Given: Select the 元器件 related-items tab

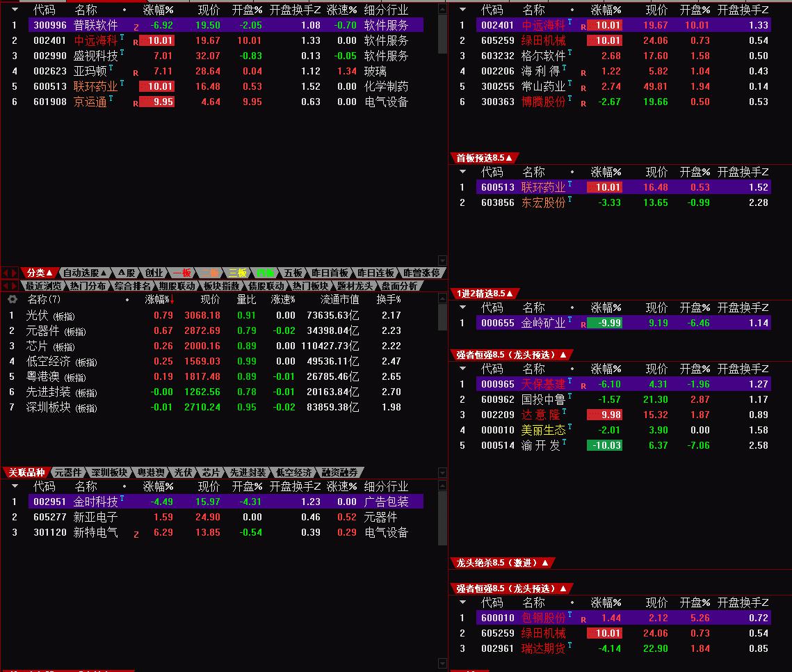Looking at the screenshot, I should tap(67, 472).
